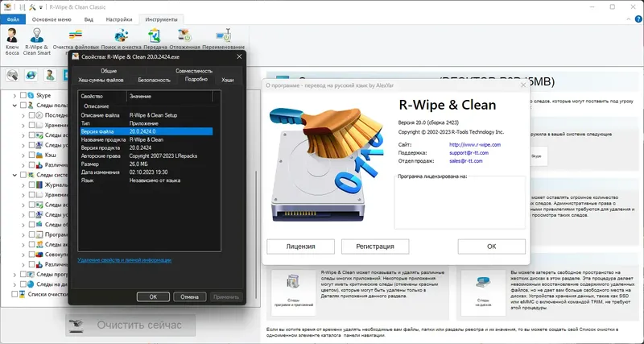Click the Регистрация button
Screen dimensions: 644x344
coord(375,247)
